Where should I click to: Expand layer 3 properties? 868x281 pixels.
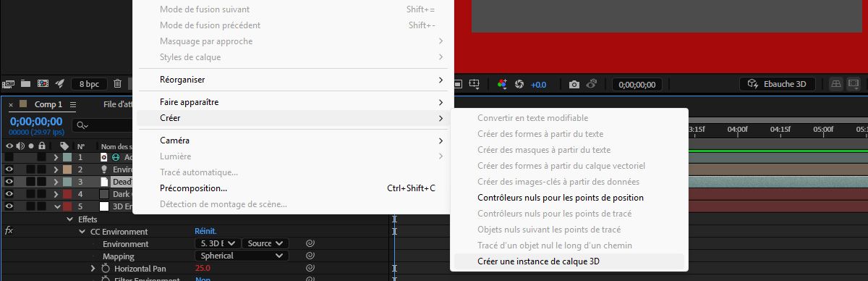click(56, 181)
